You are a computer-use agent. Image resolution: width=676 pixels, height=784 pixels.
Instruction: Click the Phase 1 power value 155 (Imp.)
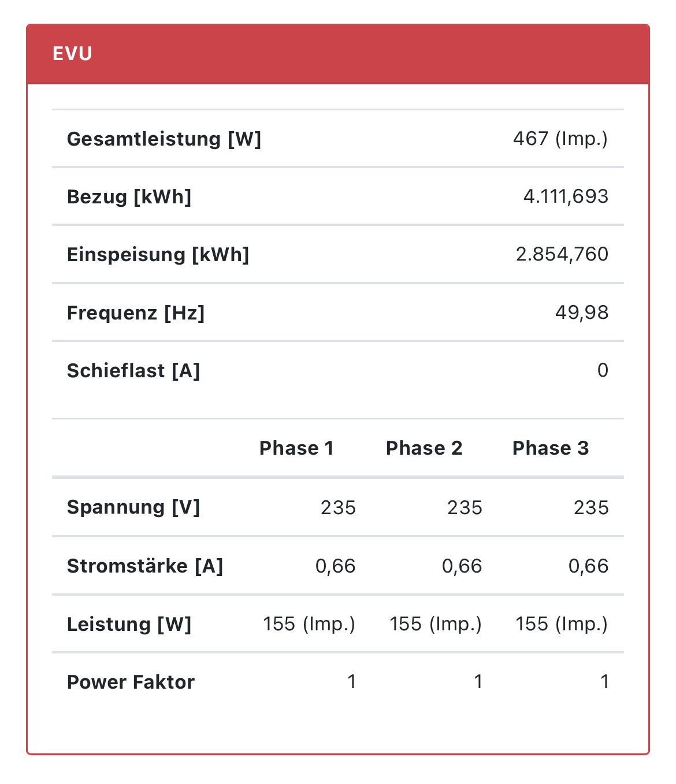click(x=309, y=624)
